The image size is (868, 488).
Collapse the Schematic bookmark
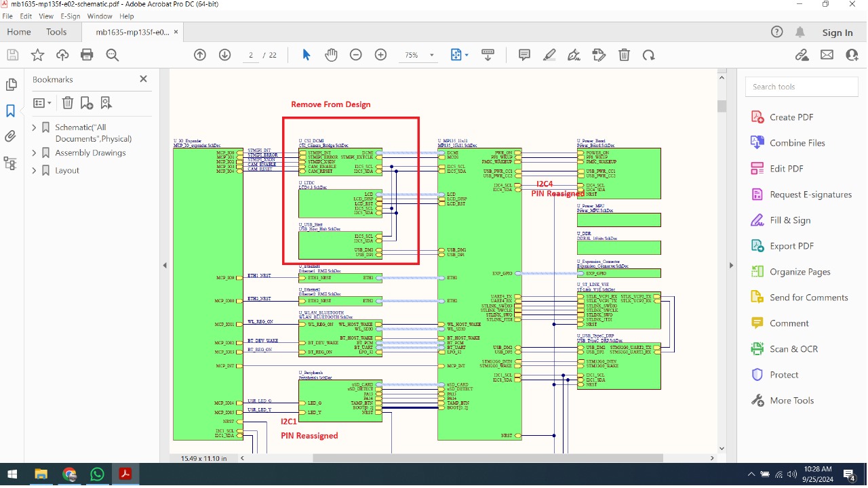[x=33, y=127]
